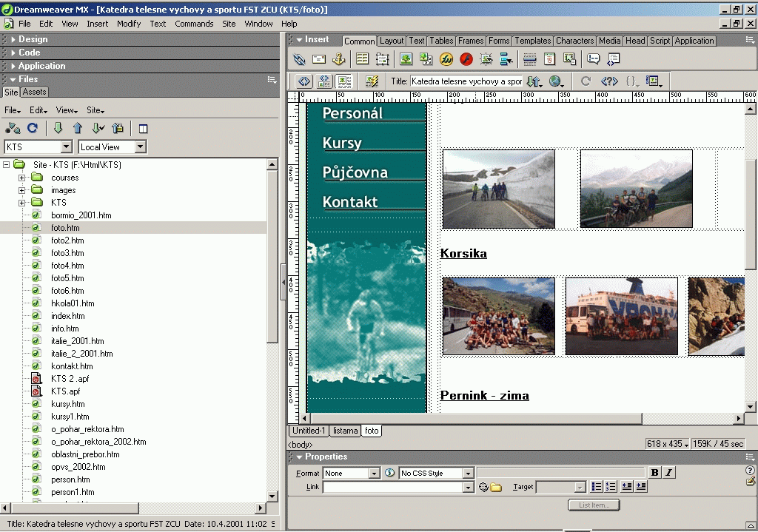Insert Fireworks HTML icon
Image resolution: width=758 pixels, height=532 pixels.
click(446, 59)
